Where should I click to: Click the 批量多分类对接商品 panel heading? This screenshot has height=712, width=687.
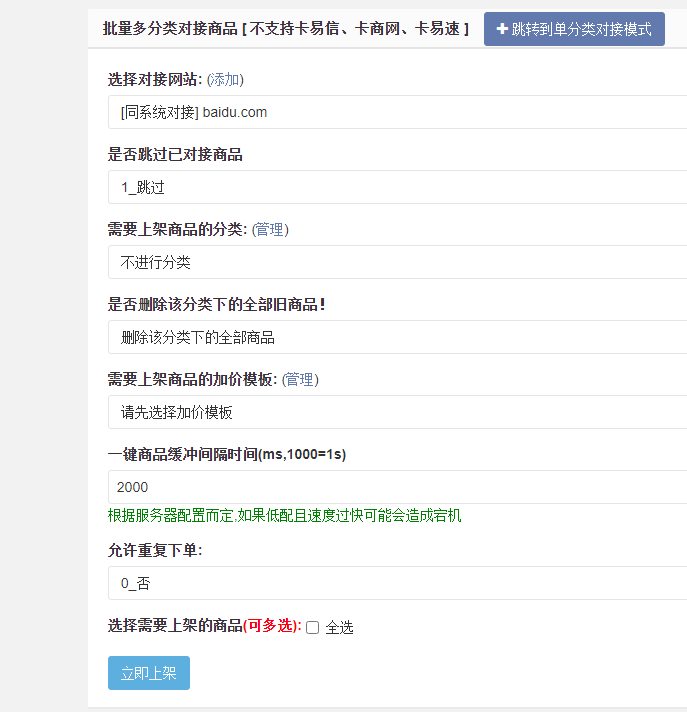pos(285,29)
